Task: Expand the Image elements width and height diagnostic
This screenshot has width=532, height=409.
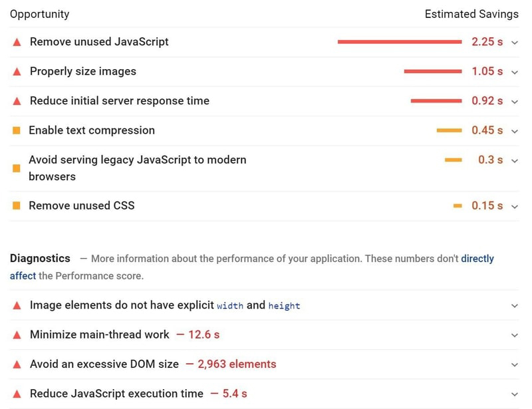Action: tap(514, 305)
